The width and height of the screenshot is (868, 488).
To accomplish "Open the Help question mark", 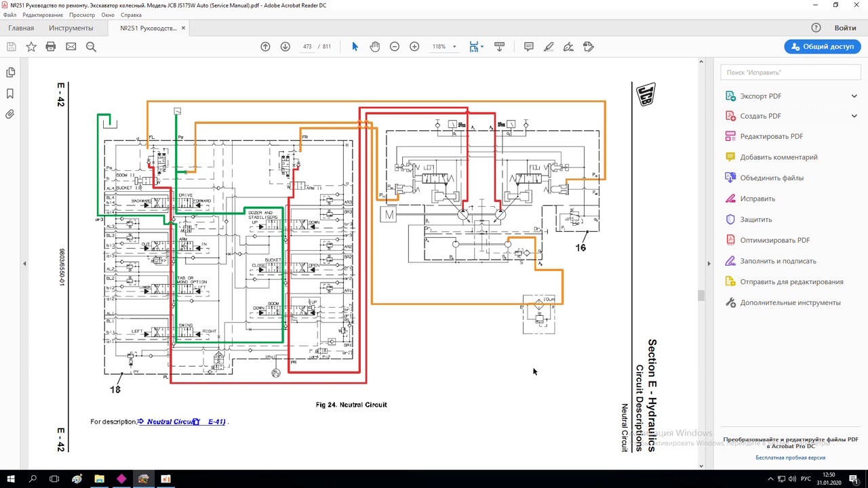I will pyautogui.click(x=816, y=28).
